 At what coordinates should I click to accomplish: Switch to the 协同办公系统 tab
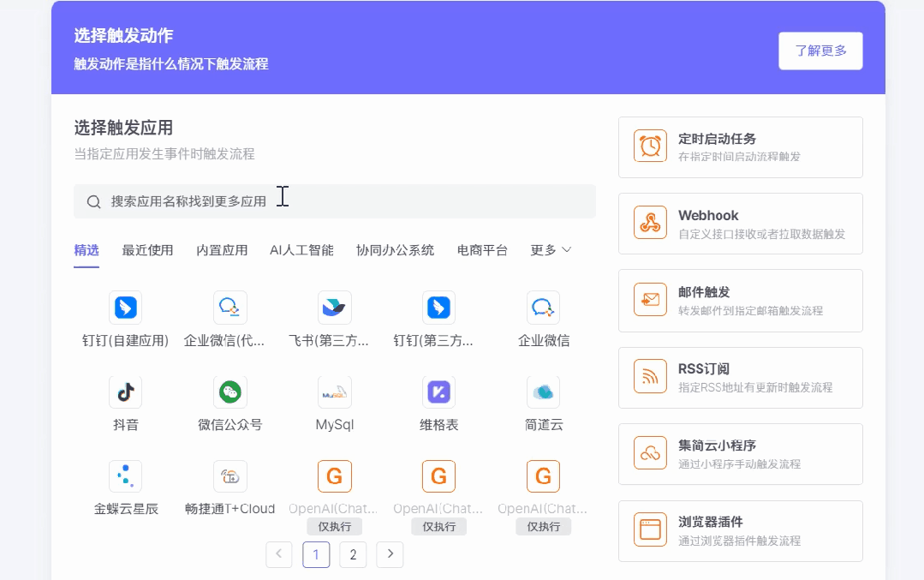pyautogui.click(x=396, y=250)
